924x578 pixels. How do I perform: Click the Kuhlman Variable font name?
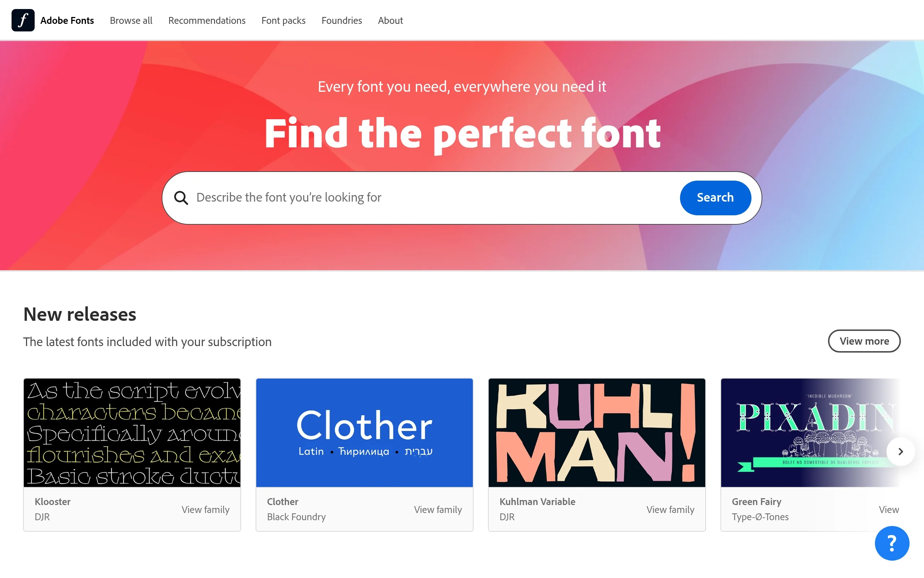(x=537, y=501)
